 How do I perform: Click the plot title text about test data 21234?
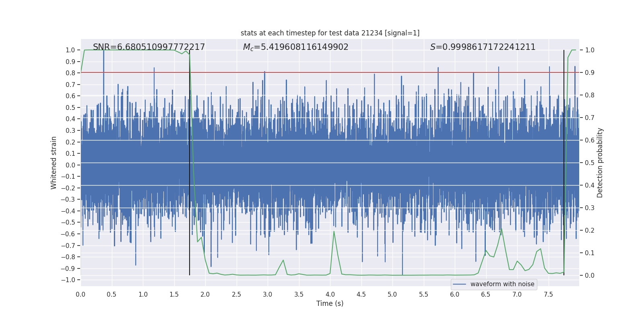(330, 33)
